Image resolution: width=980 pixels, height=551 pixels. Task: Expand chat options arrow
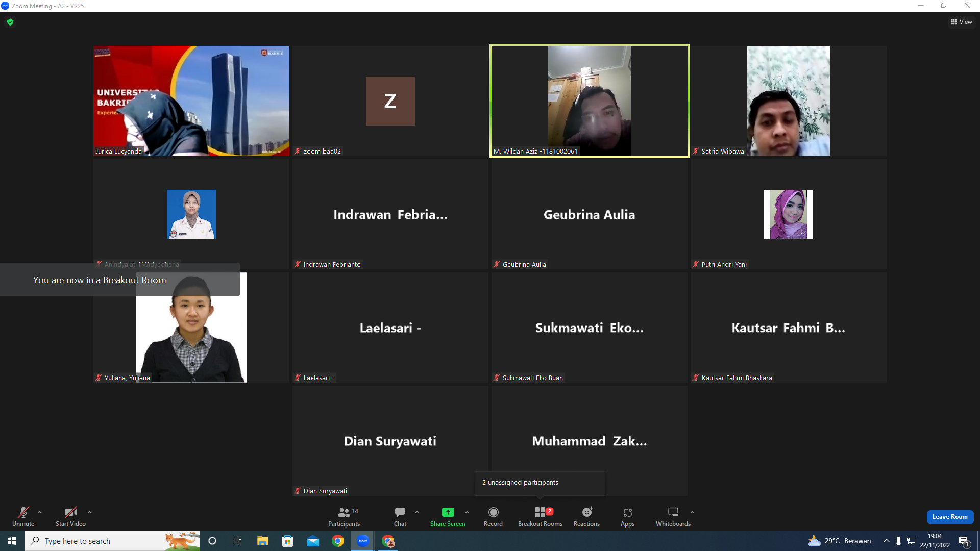[417, 512]
